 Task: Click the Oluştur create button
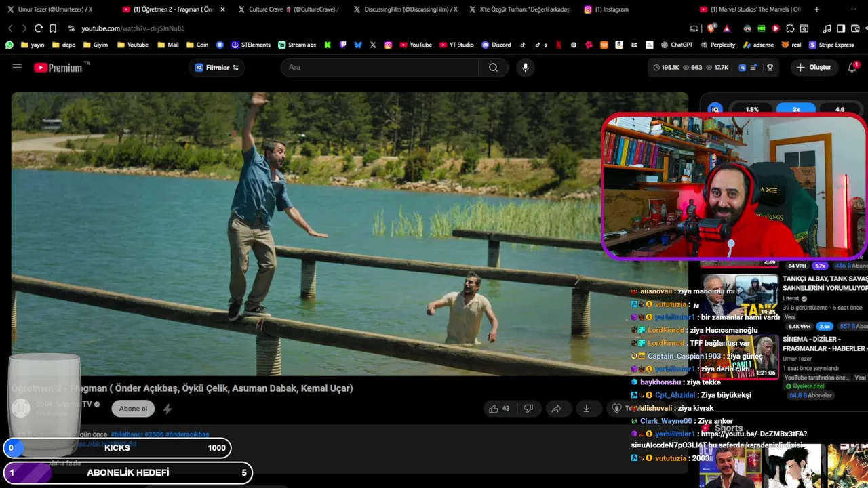click(x=814, y=68)
